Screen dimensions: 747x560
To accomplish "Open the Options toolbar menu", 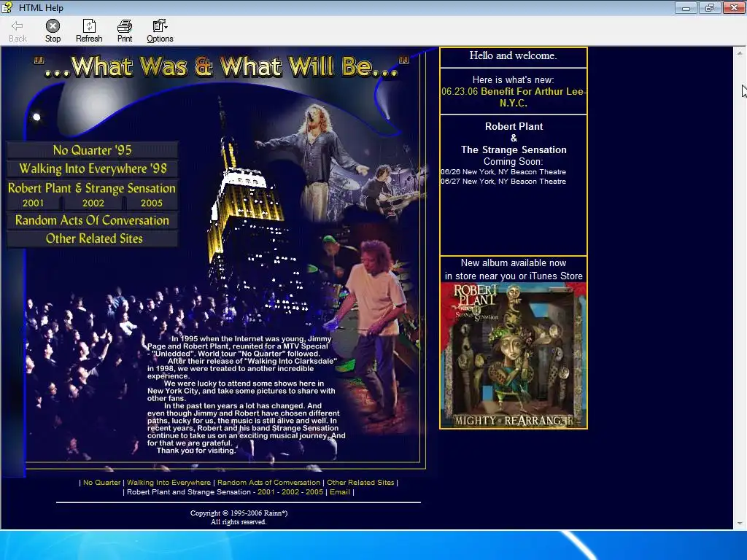I will [160, 31].
